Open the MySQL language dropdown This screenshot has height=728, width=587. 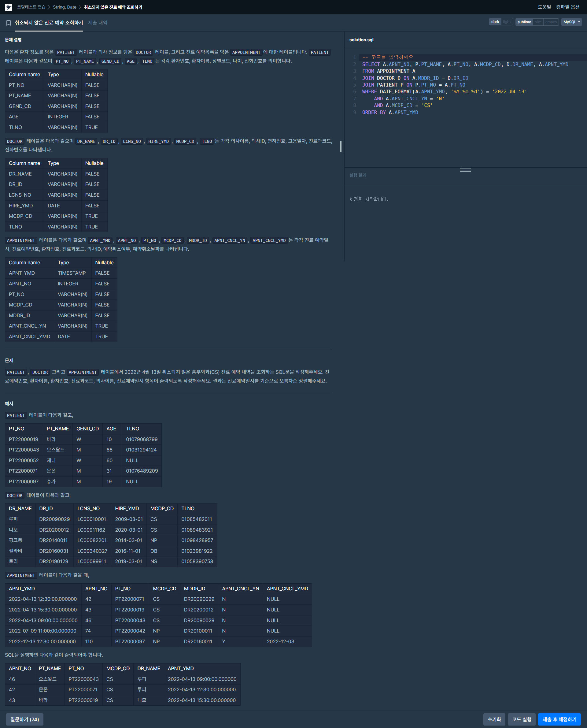[x=571, y=22]
